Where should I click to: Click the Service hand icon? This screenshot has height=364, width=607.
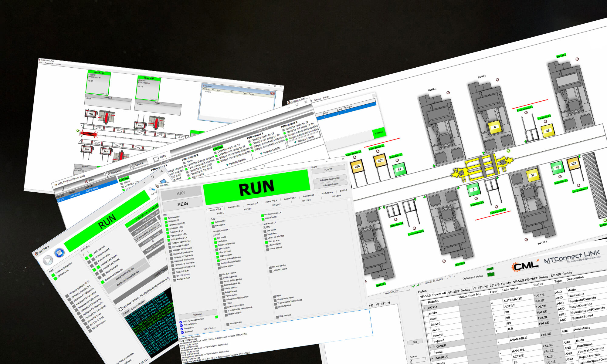pyautogui.click(x=131, y=166)
